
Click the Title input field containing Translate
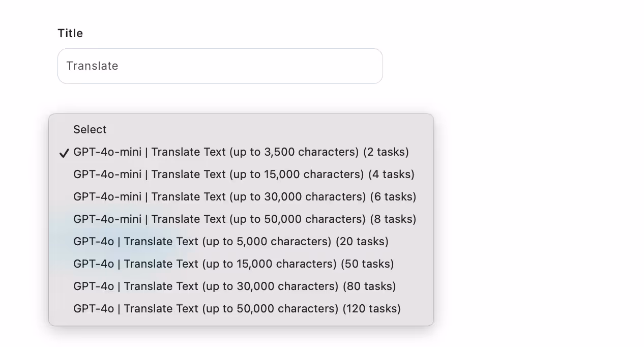(x=220, y=66)
